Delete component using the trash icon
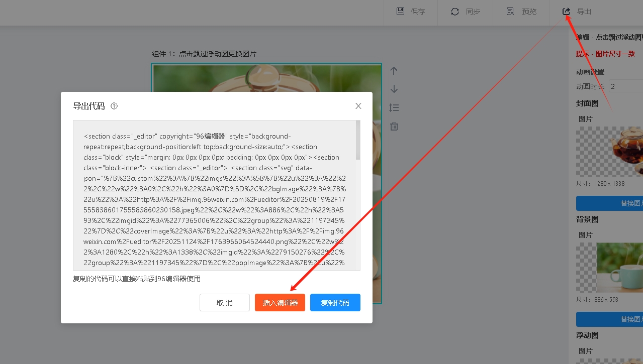 tap(394, 127)
